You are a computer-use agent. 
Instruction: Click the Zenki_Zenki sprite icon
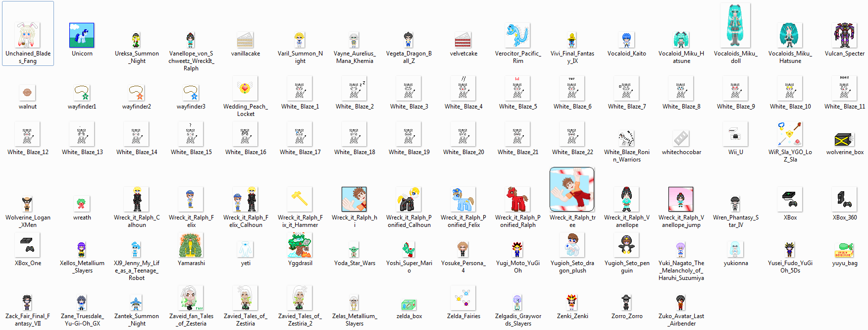[572, 302]
